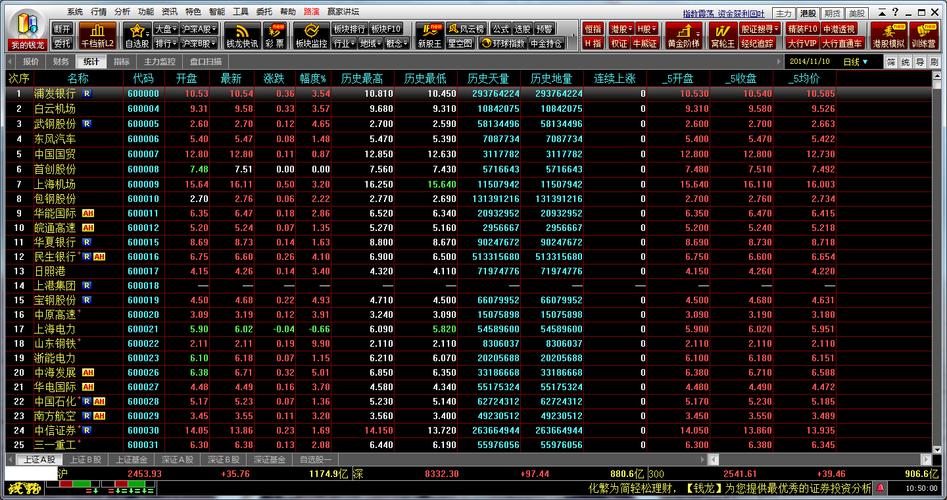Switch market mode to 期货

pos(832,12)
